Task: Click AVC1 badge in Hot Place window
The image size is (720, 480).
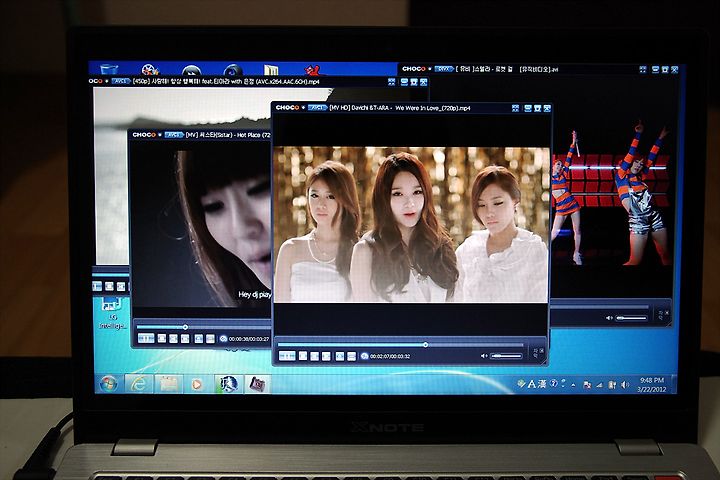Action: point(174,135)
